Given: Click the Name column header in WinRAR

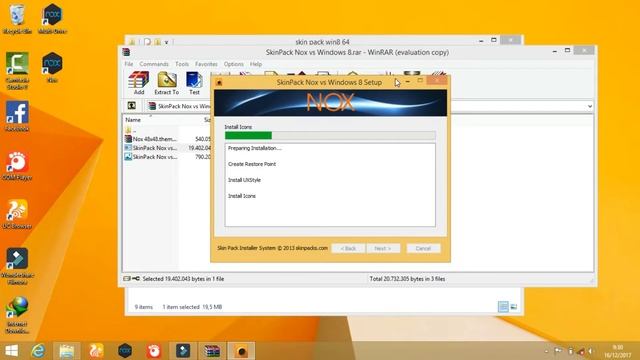Looking at the screenshot, I should (x=133, y=120).
